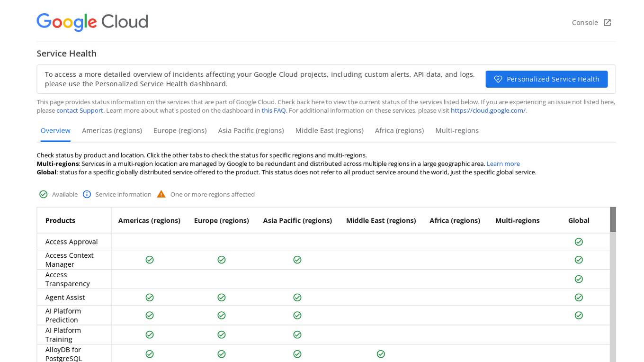Open the this FAQ link

(x=274, y=110)
